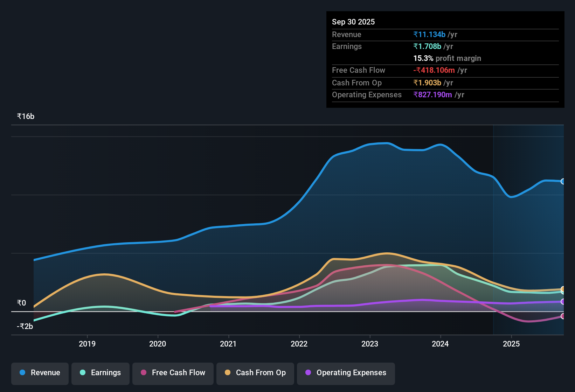The width and height of the screenshot is (575, 392).
Task: Select 2023 on the year axis
Action: click(x=370, y=344)
